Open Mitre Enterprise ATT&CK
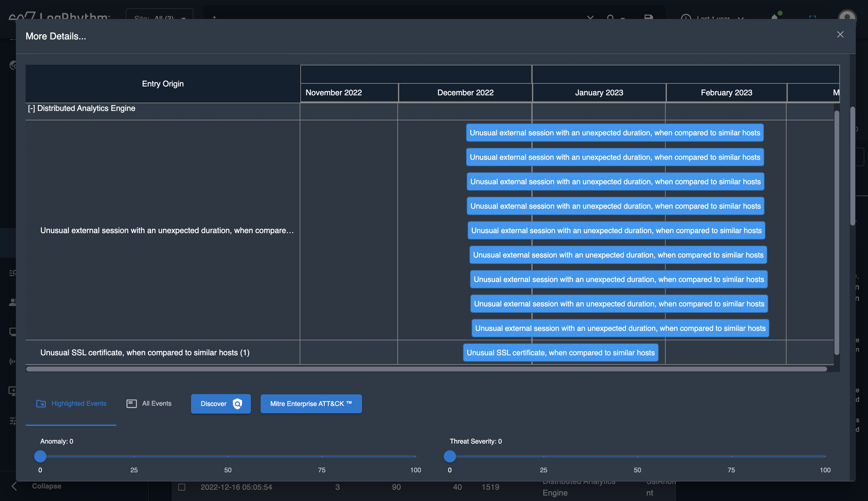This screenshot has width=868, height=501. click(x=311, y=404)
